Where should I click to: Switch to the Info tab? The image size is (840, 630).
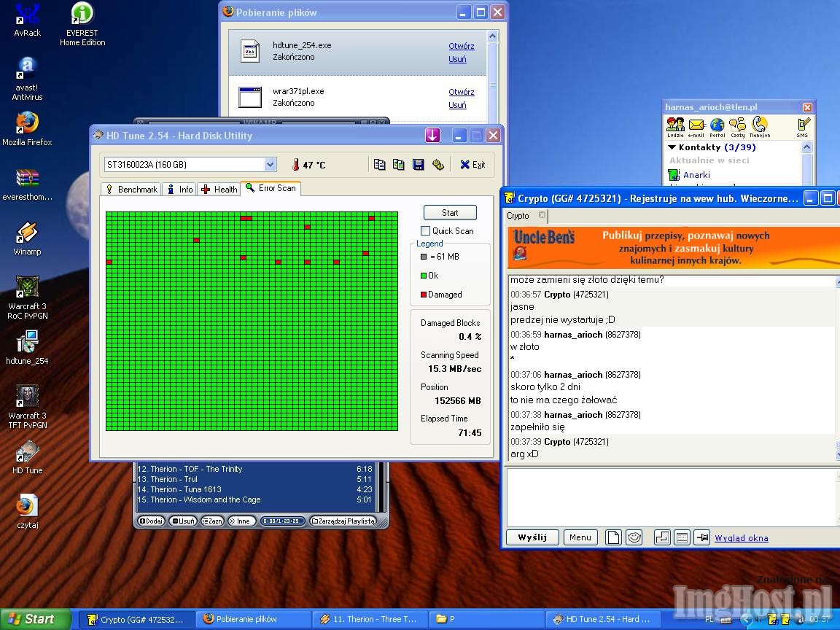180,189
